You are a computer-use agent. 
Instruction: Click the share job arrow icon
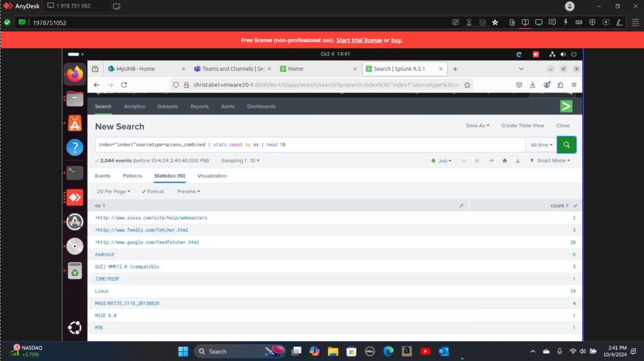[x=491, y=161]
